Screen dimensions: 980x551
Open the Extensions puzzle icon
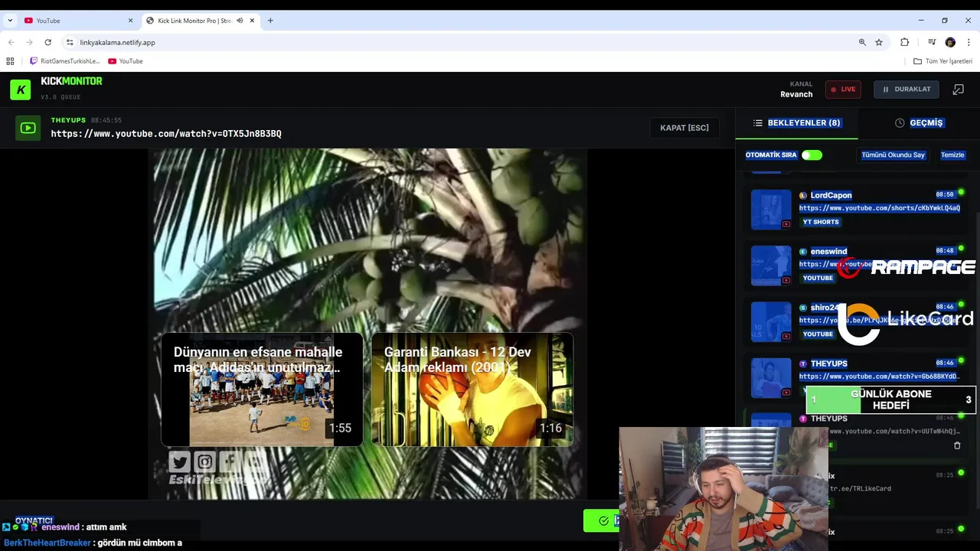pyautogui.click(x=904, y=42)
